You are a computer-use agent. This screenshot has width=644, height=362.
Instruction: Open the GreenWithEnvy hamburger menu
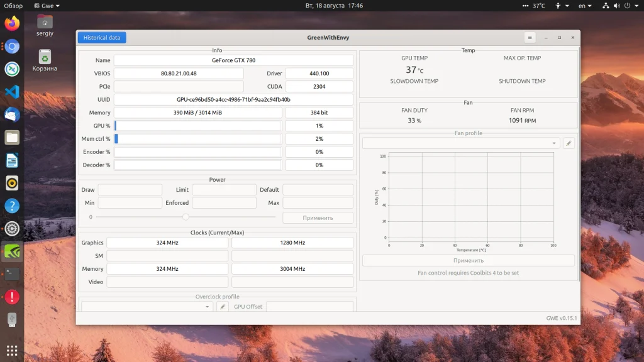530,38
